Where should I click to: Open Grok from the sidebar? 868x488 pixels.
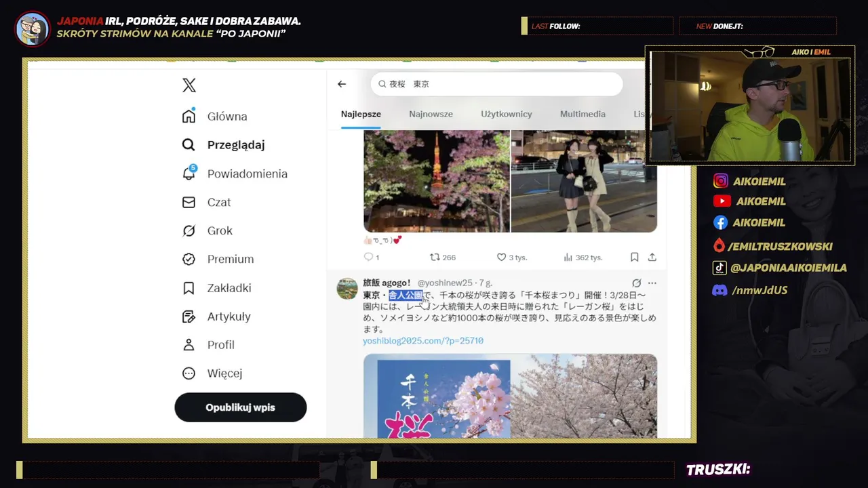[208, 230]
